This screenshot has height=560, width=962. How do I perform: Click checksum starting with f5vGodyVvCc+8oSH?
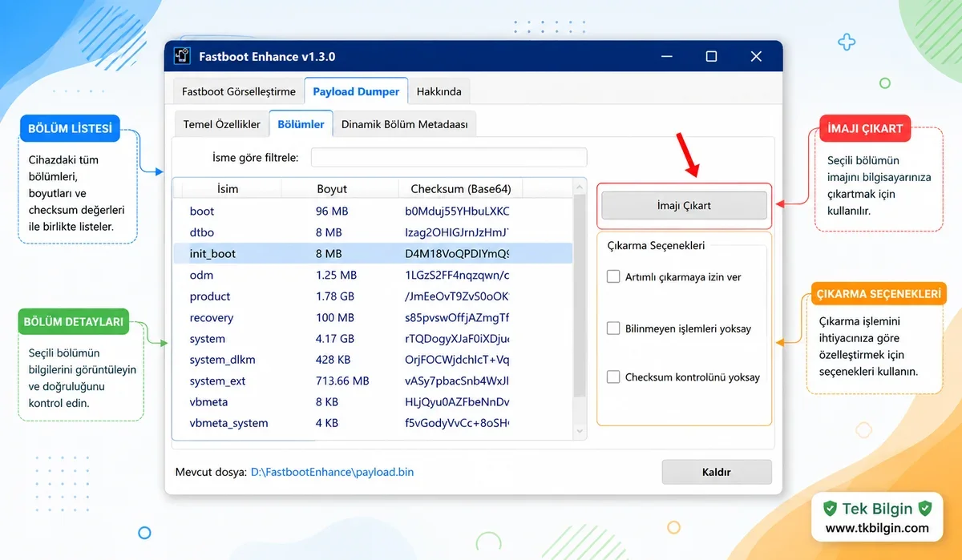coord(457,423)
